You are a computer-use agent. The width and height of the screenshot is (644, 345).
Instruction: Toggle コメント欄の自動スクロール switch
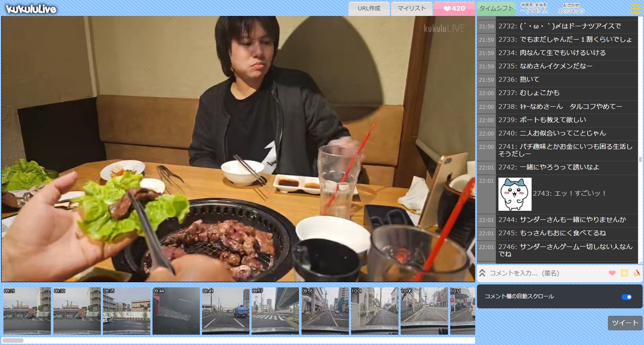click(626, 297)
